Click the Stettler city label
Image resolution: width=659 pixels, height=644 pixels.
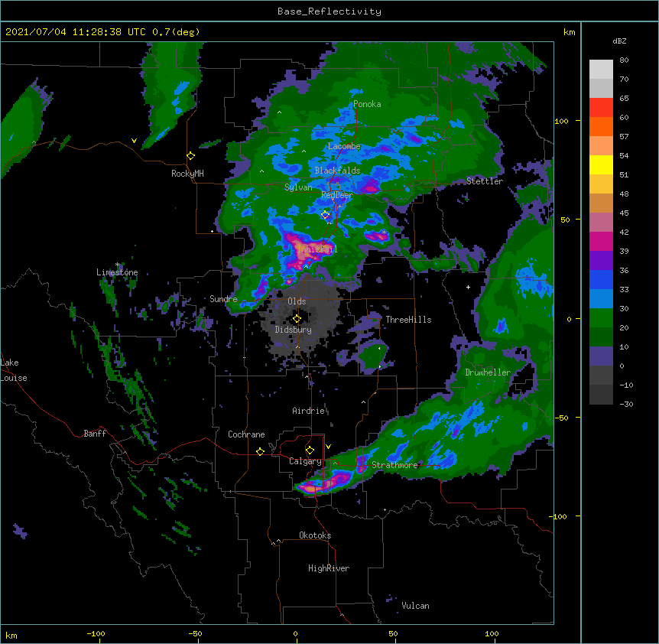[x=485, y=181]
